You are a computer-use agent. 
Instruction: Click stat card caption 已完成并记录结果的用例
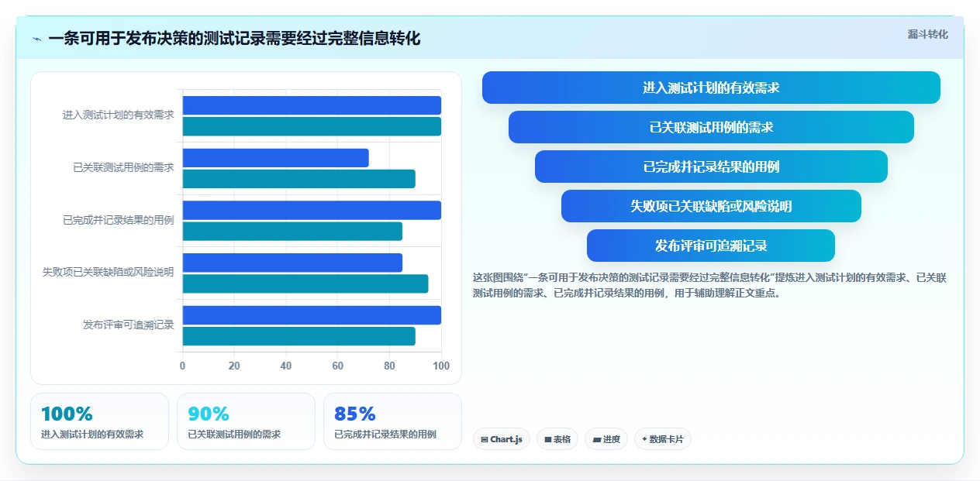385,435
